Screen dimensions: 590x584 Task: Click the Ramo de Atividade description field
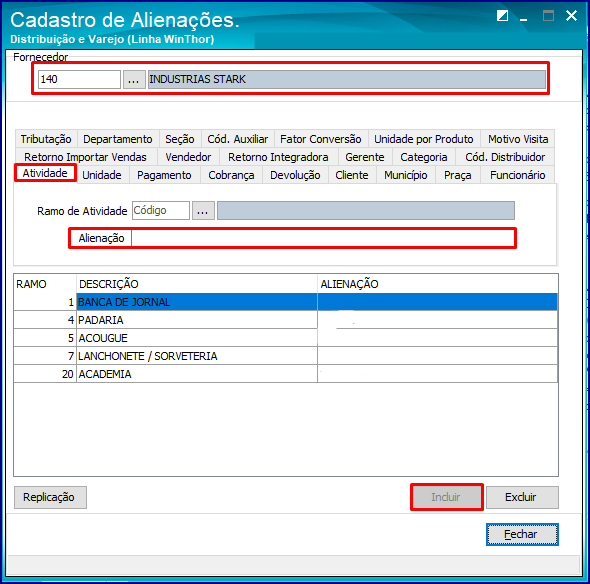pyautogui.click(x=366, y=211)
